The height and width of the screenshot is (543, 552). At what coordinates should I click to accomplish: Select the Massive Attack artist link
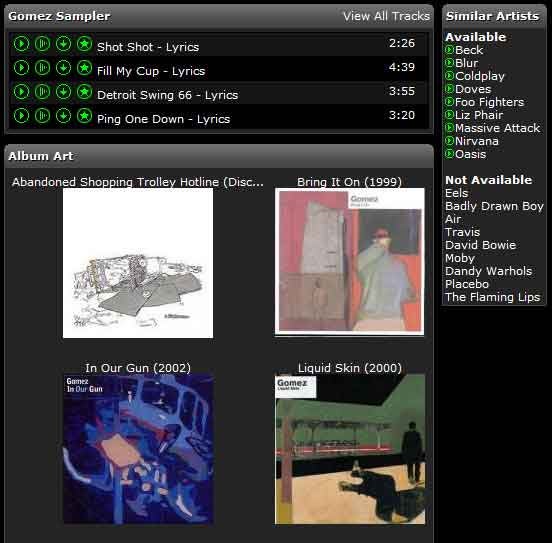point(497,128)
